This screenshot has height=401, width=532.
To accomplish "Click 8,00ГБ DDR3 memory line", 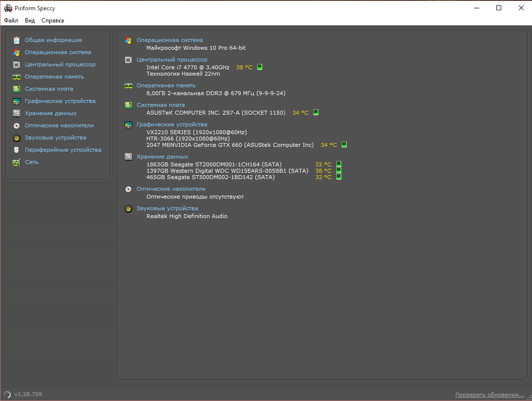I will (x=216, y=93).
